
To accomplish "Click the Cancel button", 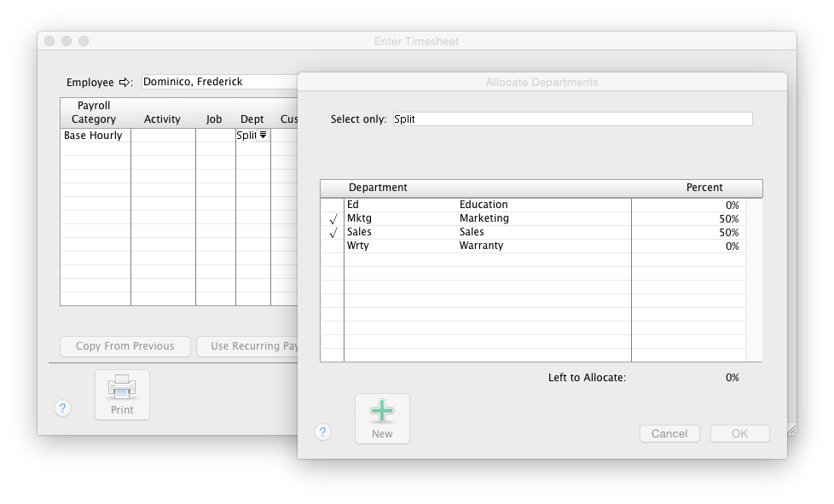I will (x=669, y=433).
